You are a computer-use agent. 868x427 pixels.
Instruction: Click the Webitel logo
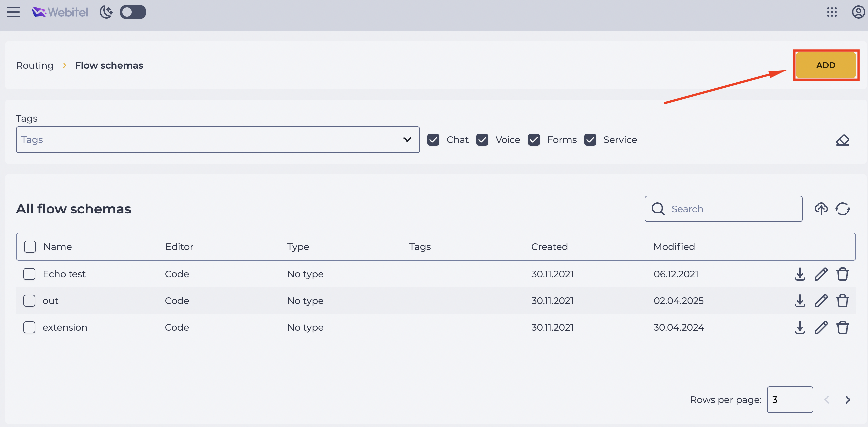[x=60, y=12]
